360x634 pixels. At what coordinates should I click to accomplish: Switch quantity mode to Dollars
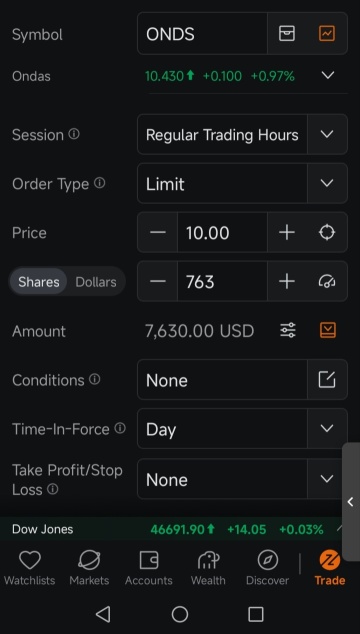coord(96,282)
